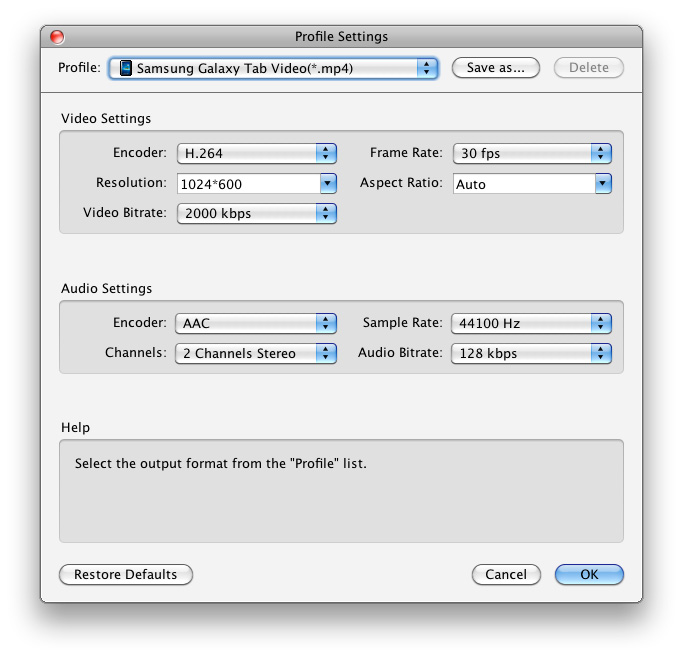Open the Video Bitrate 2000 kbps dropdown
Image resolution: width=683 pixels, height=658 pixels.
257,213
